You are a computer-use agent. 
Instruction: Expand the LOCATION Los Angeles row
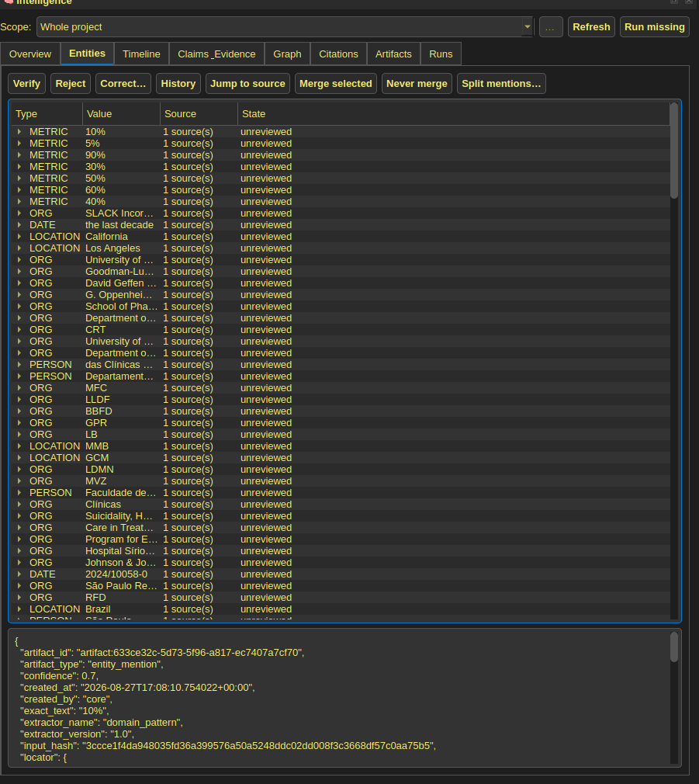point(19,248)
